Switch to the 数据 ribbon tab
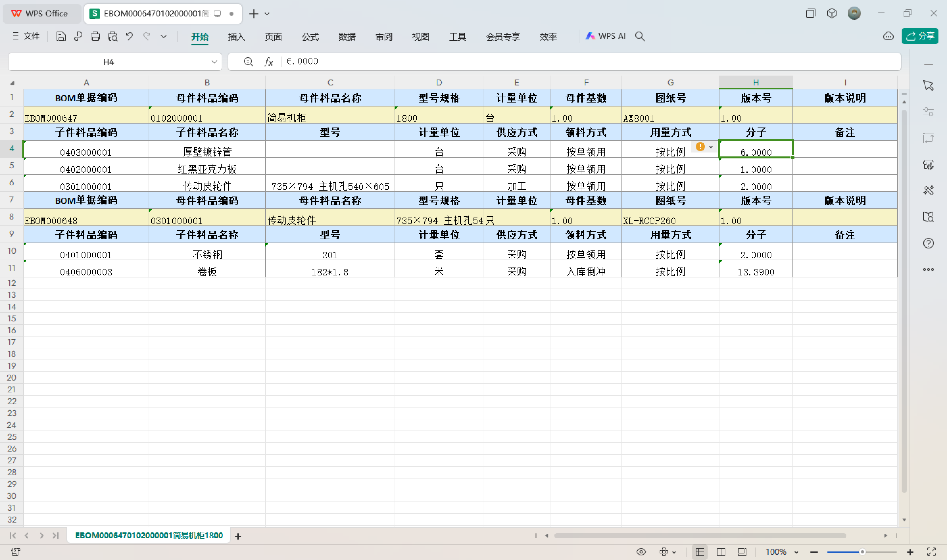Image resolution: width=947 pixels, height=560 pixels. pyautogui.click(x=347, y=36)
